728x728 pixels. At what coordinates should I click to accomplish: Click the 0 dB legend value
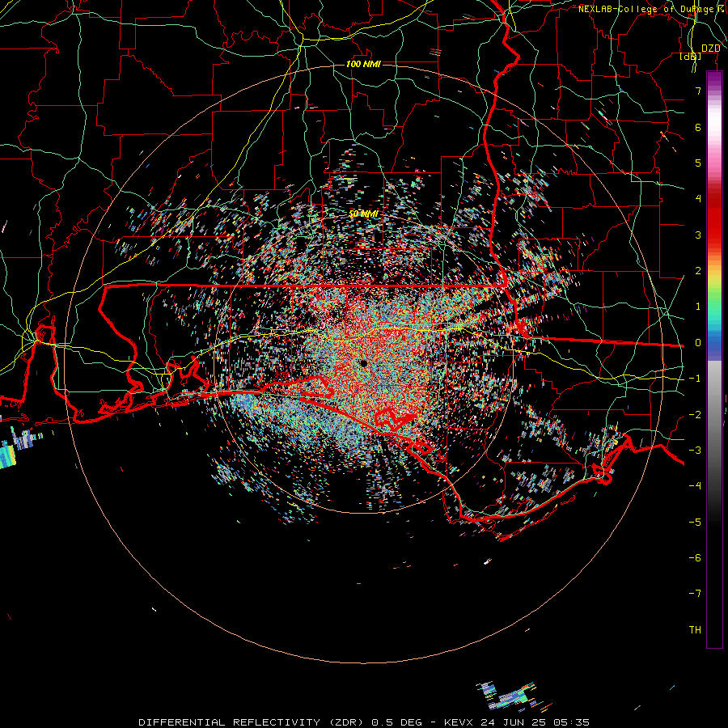(698, 343)
